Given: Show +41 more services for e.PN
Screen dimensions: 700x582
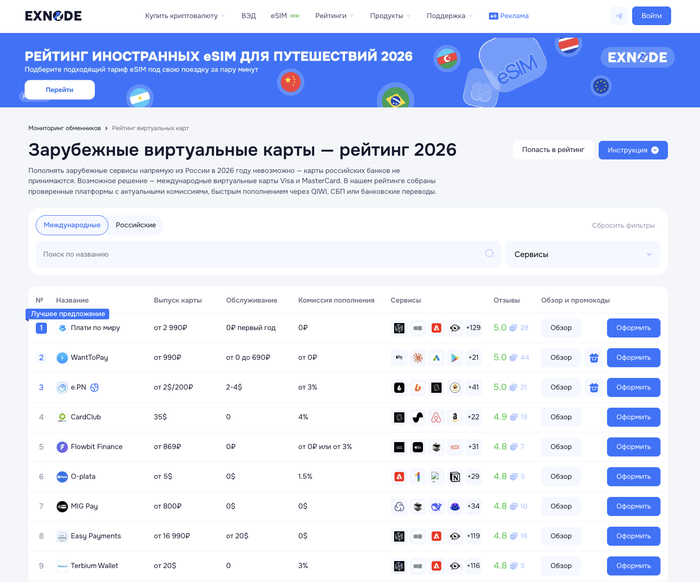Looking at the screenshot, I should (x=473, y=387).
